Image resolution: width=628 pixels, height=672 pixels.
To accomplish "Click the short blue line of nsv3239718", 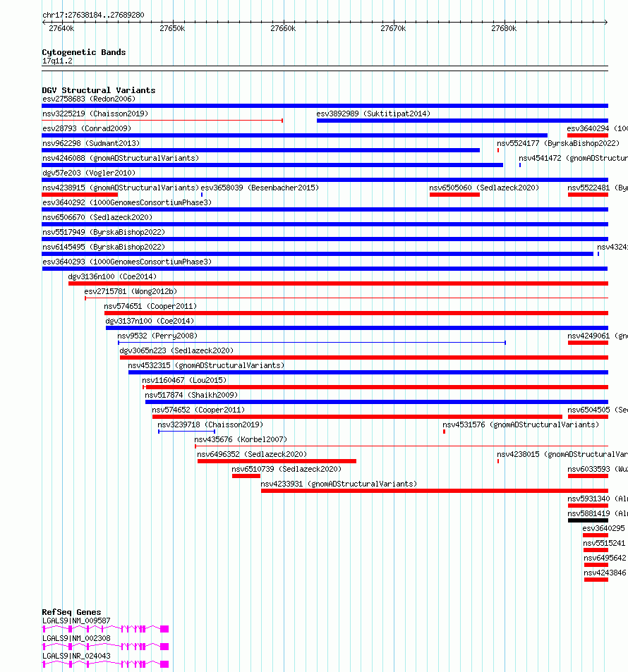I will 186,431.
